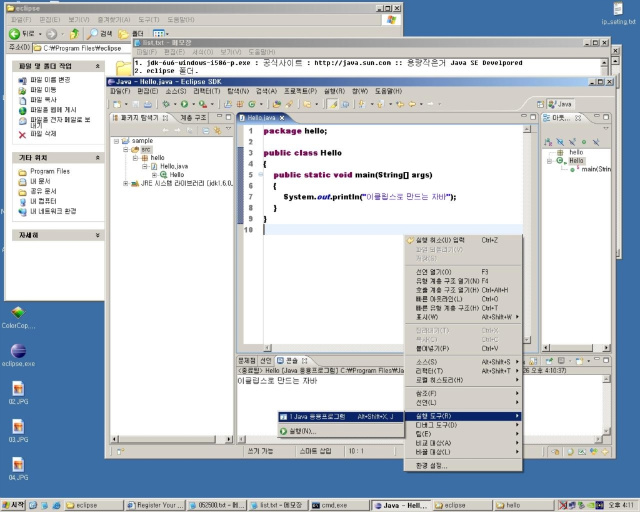The width and height of the screenshot is (640, 512).
Task: Click the Open Type icon in toolbar
Action: tap(277, 105)
